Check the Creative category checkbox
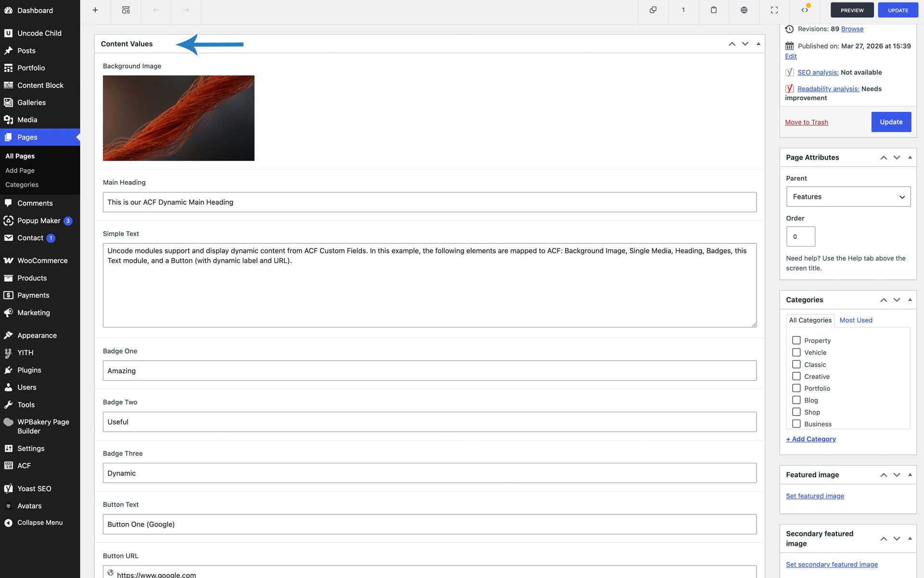Viewport: 924px width, 578px height. pyautogui.click(x=796, y=376)
